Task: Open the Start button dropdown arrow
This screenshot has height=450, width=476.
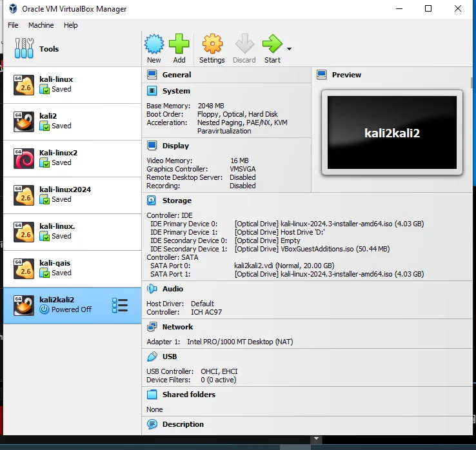Action: tap(289, 49)
